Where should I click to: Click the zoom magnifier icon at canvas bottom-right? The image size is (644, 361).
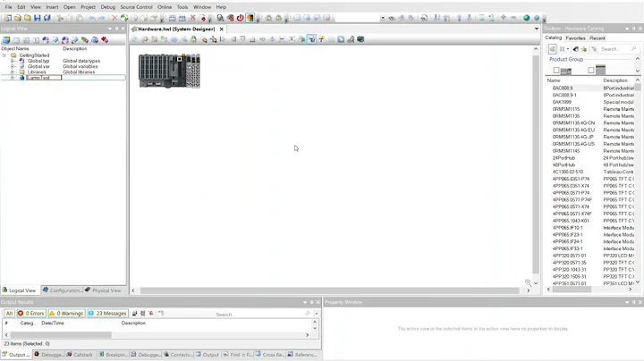pos(529,282)
